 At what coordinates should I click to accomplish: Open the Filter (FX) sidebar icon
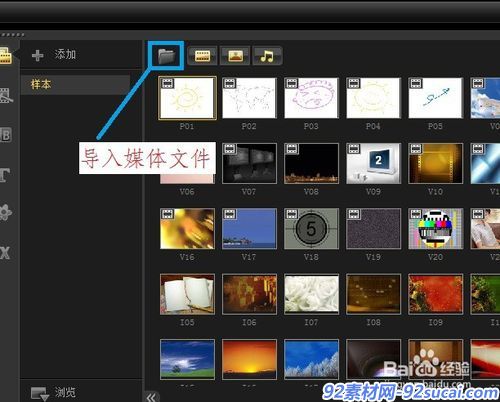click(x=5, y=253)
